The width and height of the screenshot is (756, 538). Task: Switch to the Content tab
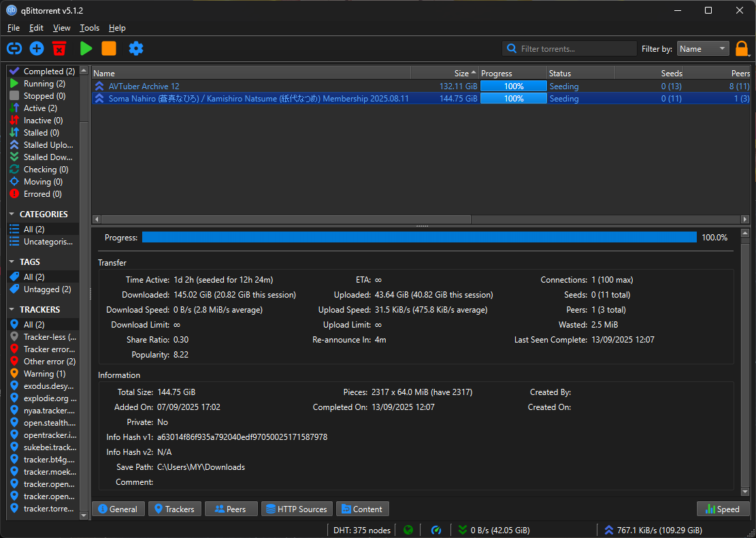(x=363, y=509)
